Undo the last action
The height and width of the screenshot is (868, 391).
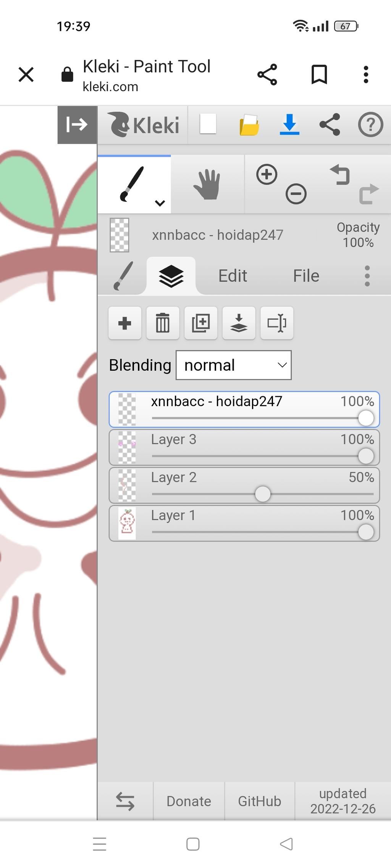[340, 175]
